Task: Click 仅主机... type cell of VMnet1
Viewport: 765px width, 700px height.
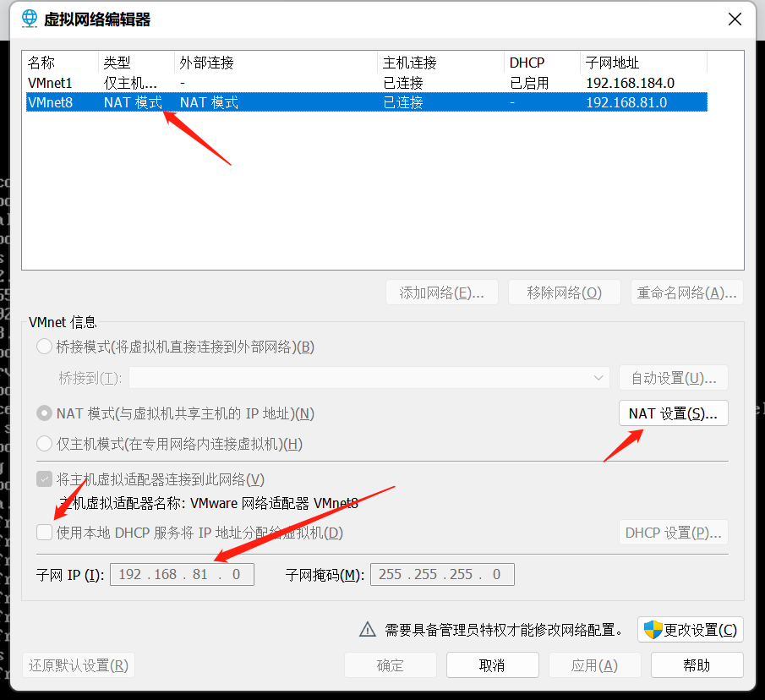Action: click(130, 83)
